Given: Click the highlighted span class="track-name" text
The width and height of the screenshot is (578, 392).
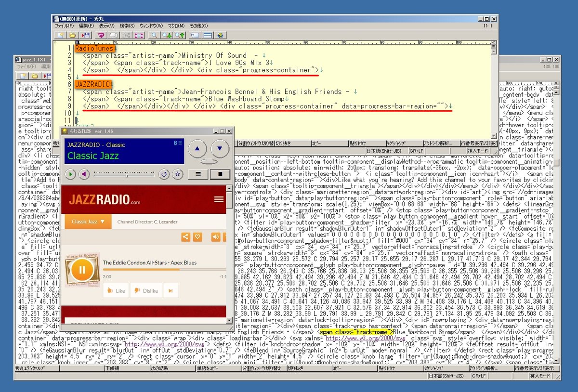Looking at the screenshot, I should tap(356, 332).
